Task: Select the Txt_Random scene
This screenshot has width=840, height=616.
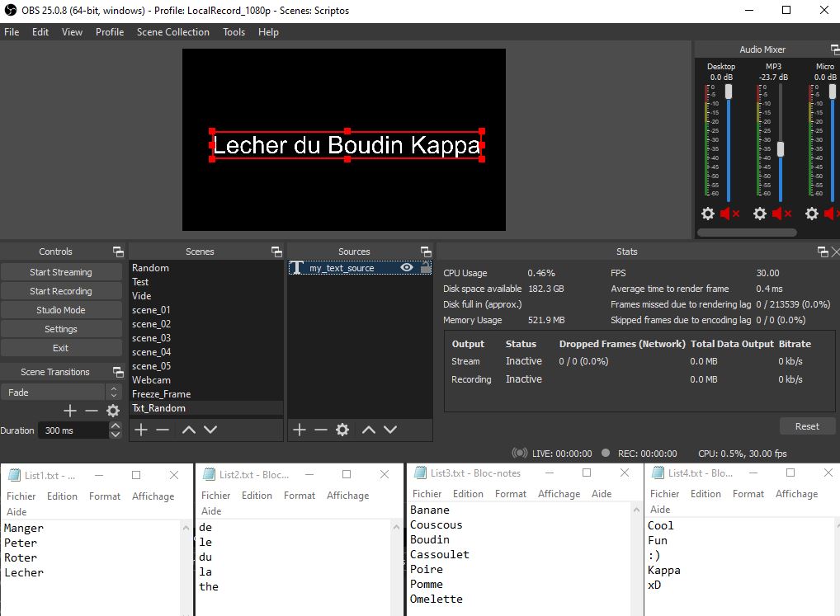Action: tap(205, 408)
